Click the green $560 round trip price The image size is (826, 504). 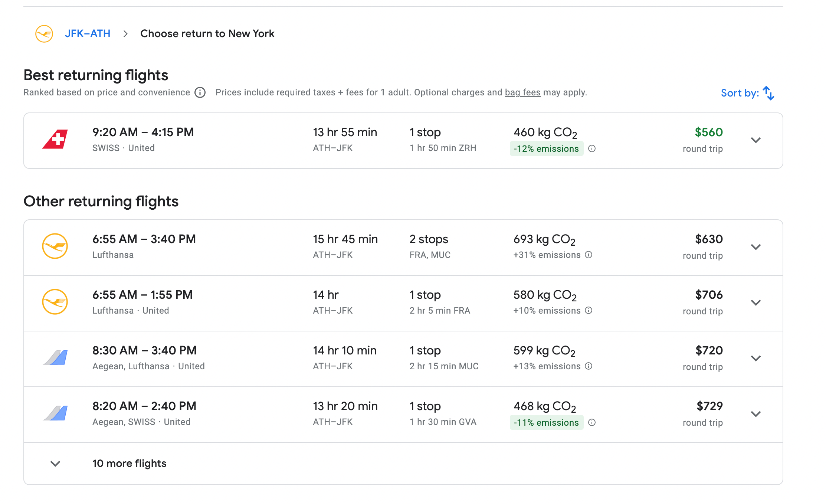[x=708, y=132]
